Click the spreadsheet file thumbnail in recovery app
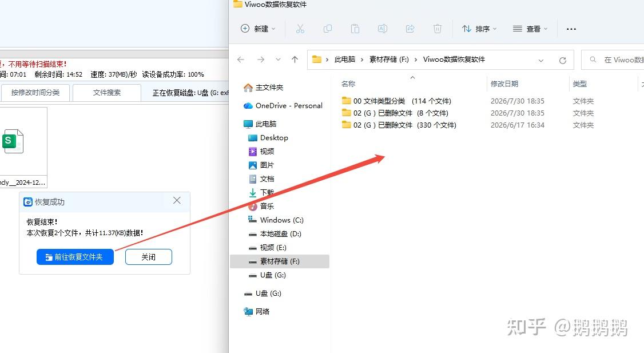The height and width of the screenshot is (353, 644). pyautogui.click(x=13, y=141)
